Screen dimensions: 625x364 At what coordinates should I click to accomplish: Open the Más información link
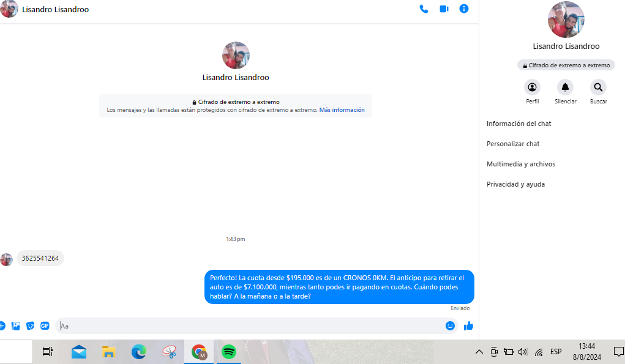coord(342,110)
